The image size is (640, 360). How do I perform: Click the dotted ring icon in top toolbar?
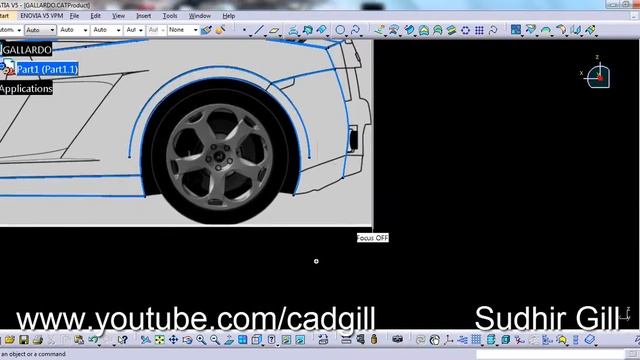point(465,30)
